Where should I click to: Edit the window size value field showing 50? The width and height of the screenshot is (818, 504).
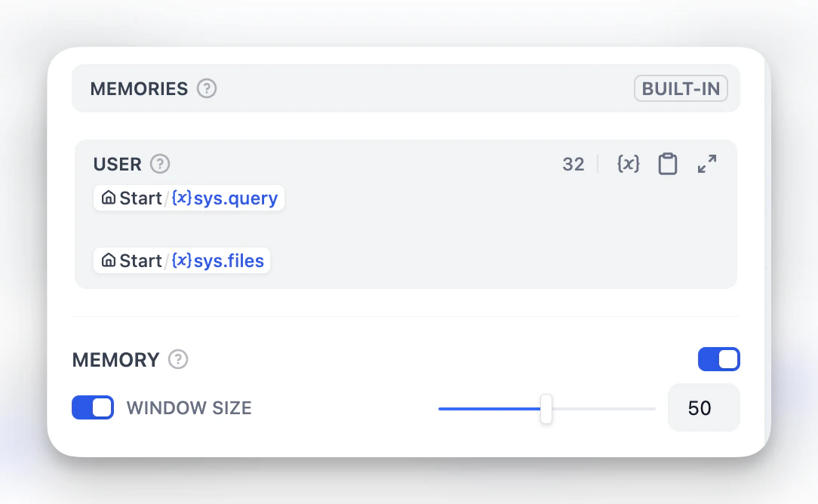coord(704,407)
